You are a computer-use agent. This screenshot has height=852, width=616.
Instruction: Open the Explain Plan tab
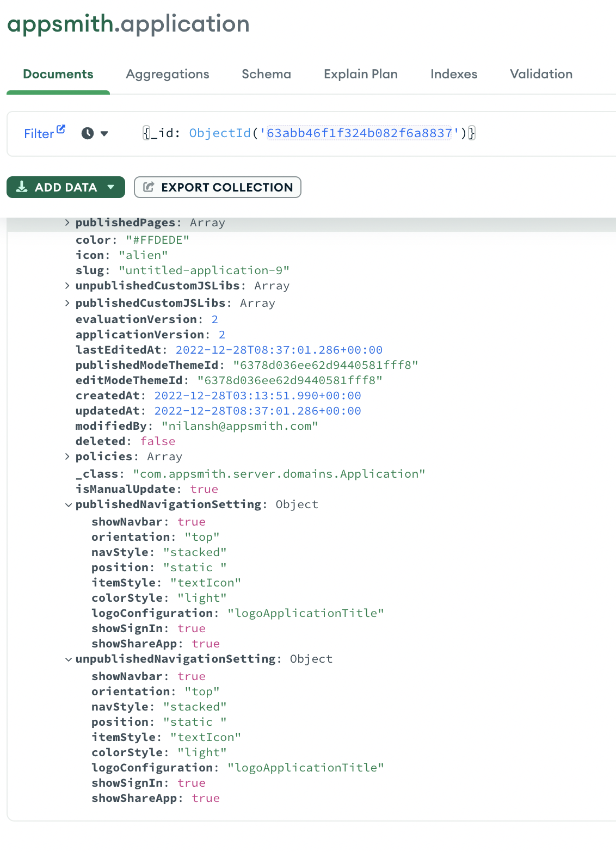[361, 74]
